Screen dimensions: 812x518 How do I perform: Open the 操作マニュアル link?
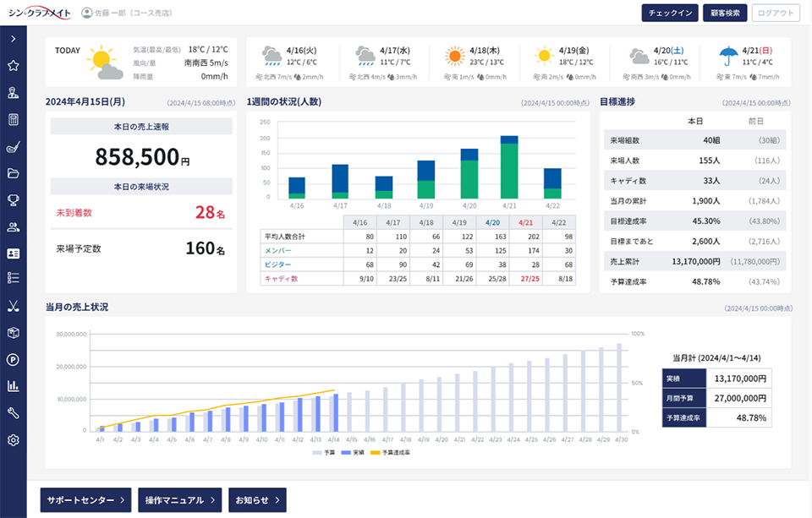coord(178,500)
